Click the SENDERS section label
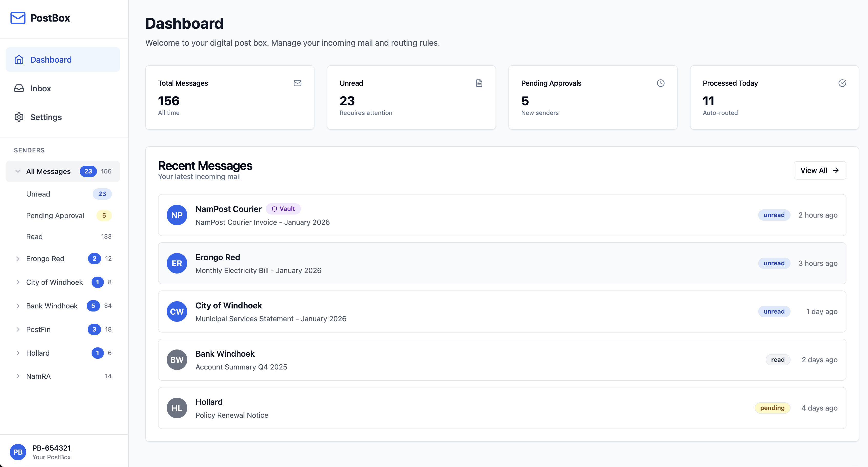This screenshot has width=868, height=467. (29, 150)
